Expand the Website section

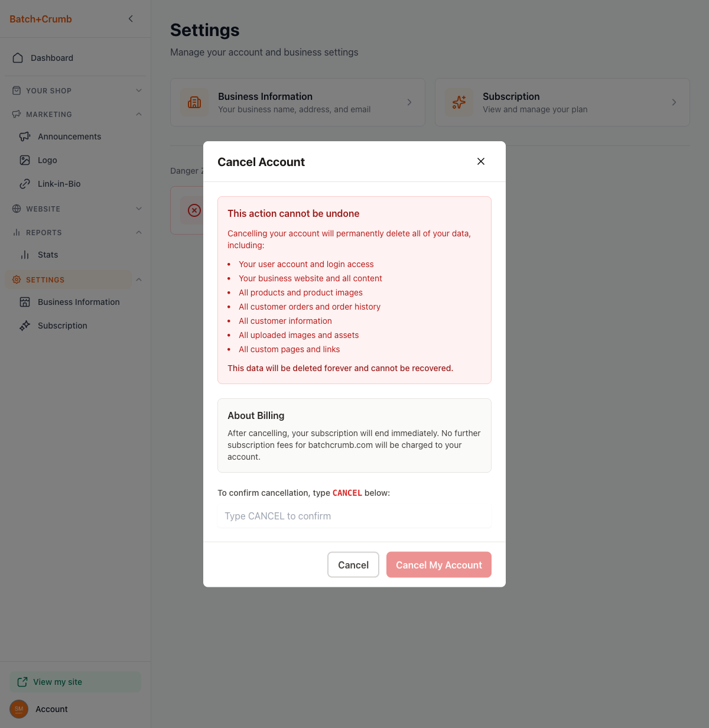[138, 209]
